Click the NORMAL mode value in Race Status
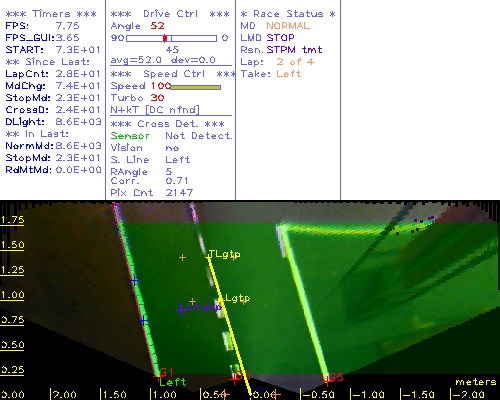This screenshot has width=500, height=400. [288, 26]
